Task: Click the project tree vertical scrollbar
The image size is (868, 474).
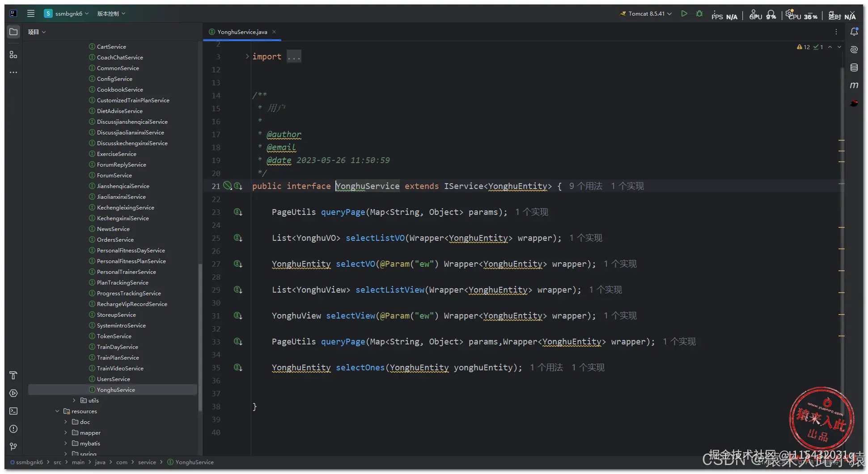Action: [200, 337]
